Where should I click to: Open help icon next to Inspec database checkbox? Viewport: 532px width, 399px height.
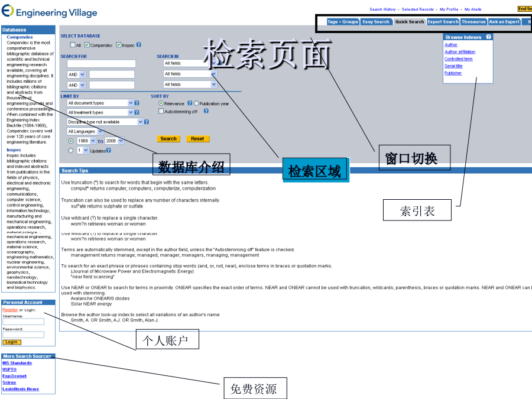[139, 45]
